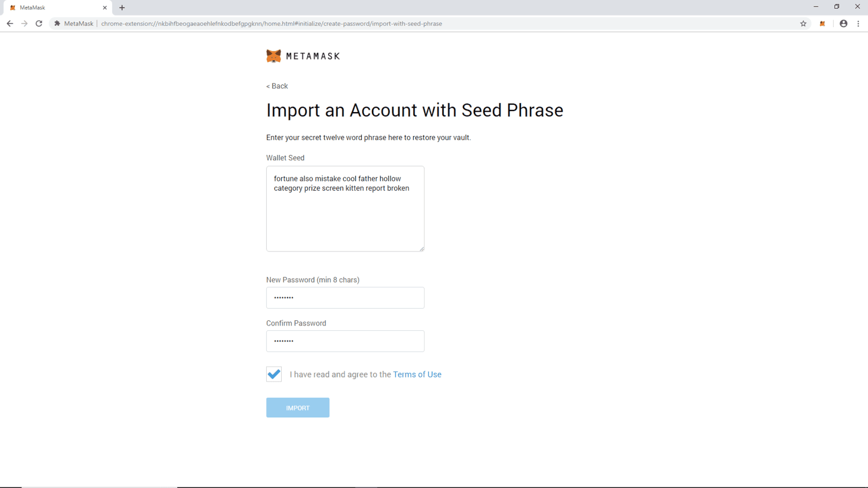Click the Wallet Seed label
Image resolution: width=868 pixels, height=488 pixels.
(285, 158)
